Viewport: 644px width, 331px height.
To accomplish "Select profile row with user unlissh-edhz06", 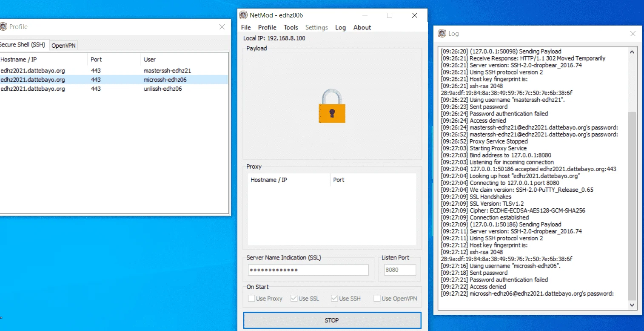I will tap(114, 89).
